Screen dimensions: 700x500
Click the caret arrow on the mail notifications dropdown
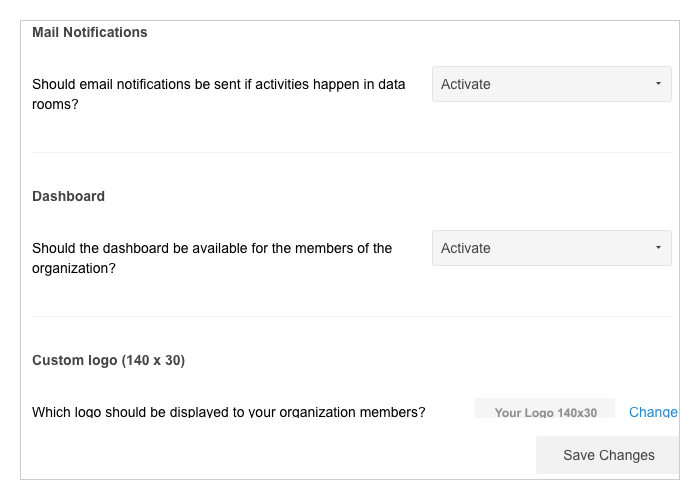point(658,83)
